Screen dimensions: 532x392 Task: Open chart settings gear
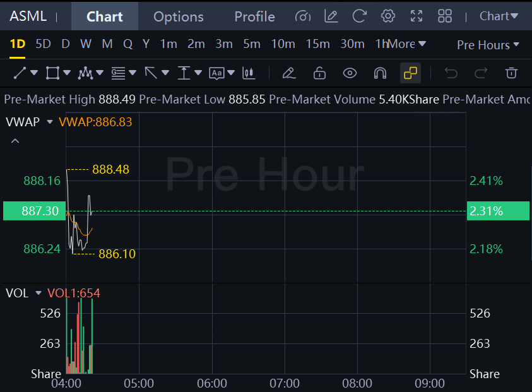tap(388, 16)
